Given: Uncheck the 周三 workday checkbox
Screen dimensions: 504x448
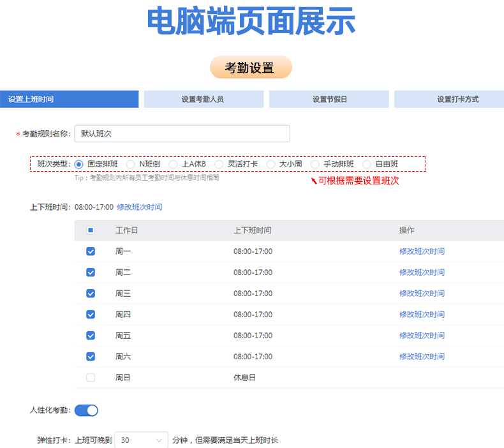Looking at the screenshot, I should tap(91, 294).
